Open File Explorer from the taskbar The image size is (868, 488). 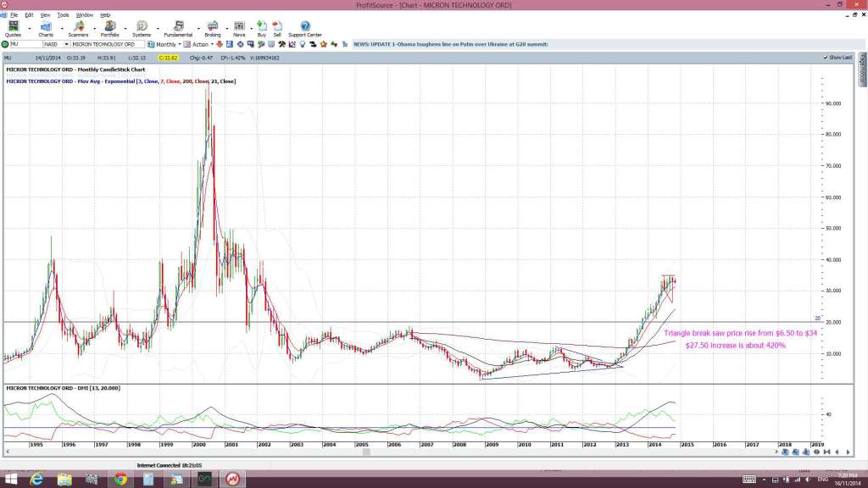[x=64, y=480]
